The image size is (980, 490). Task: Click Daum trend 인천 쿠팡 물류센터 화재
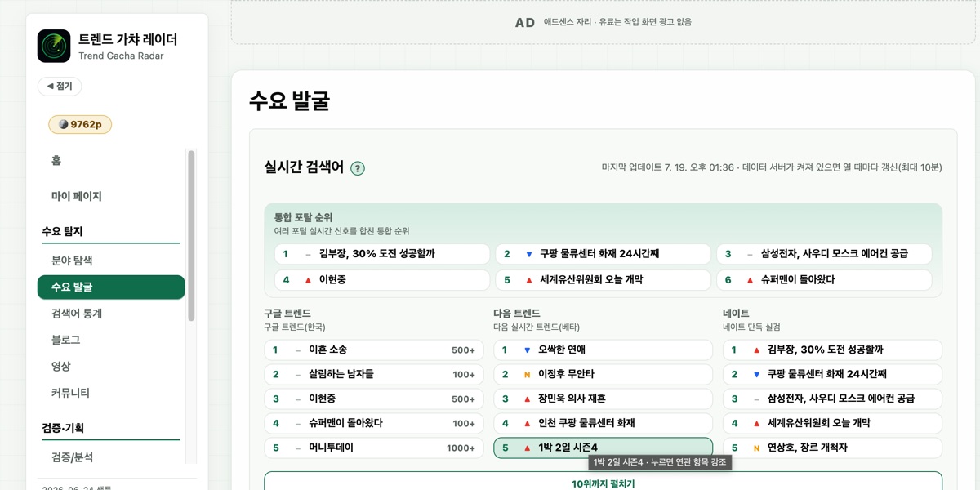(603, 423)
